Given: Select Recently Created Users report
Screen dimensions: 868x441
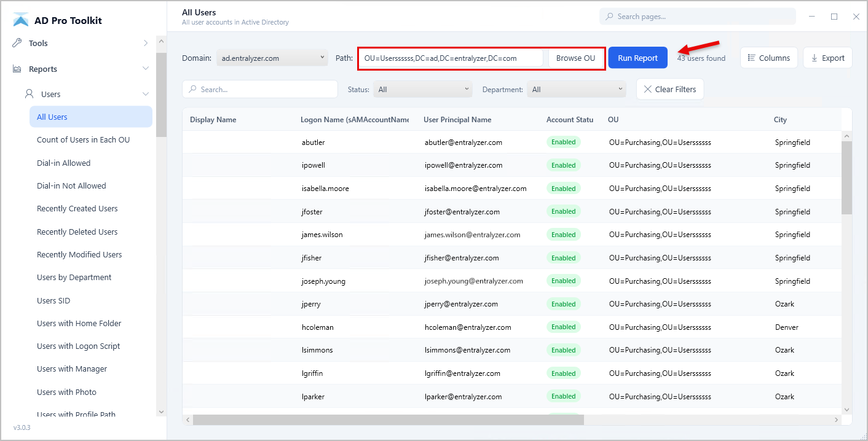Looking at the screenshot, I should pos(77,208).
